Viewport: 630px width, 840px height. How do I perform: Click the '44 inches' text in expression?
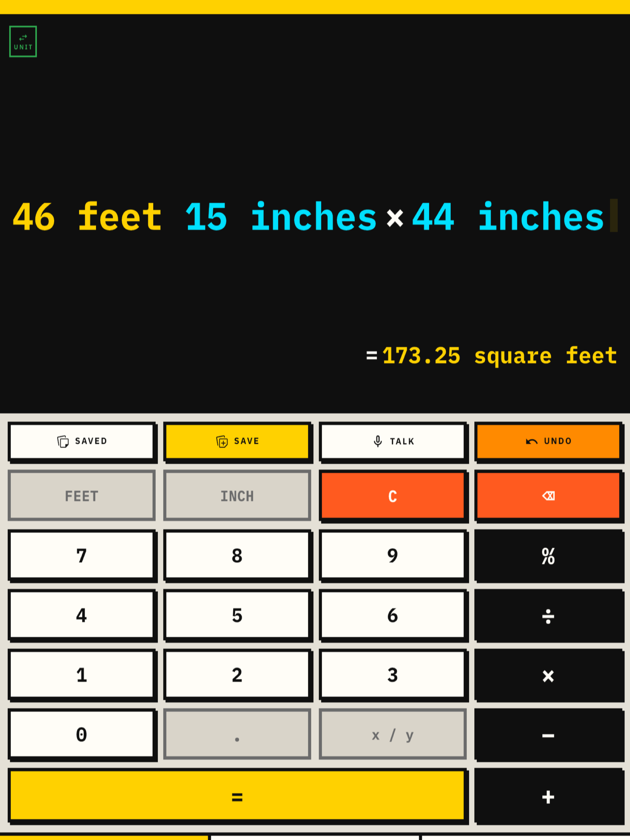click(508, 216)
